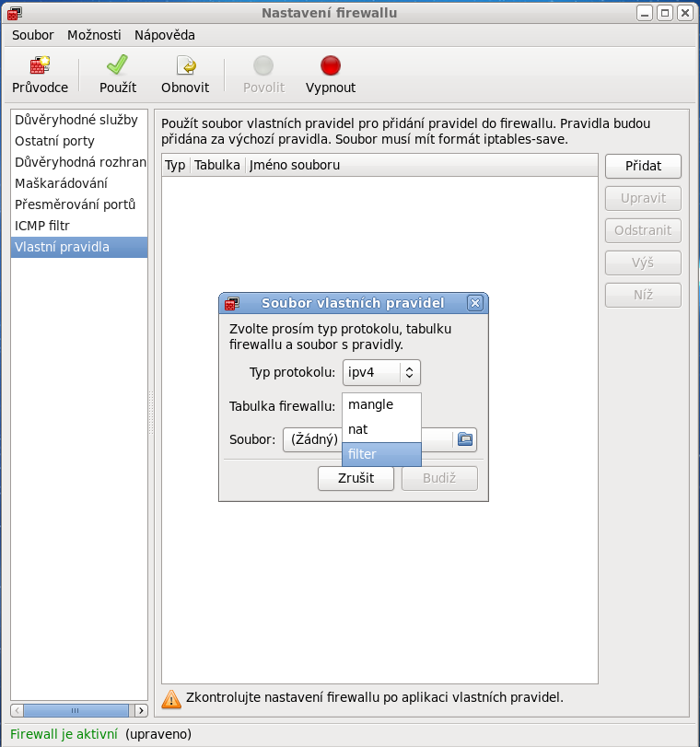Close the Soubor vlastních pravidel dialog
700x747 pixels.
point(474,303)
